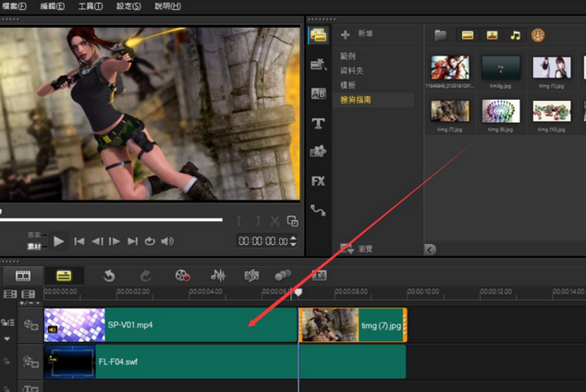Open the Transition (AB) library panel
586x392 pixels.
coord(318,93)
